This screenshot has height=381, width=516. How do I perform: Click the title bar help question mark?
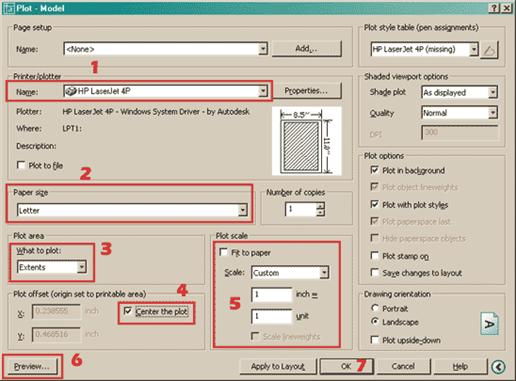pos(494,8)
